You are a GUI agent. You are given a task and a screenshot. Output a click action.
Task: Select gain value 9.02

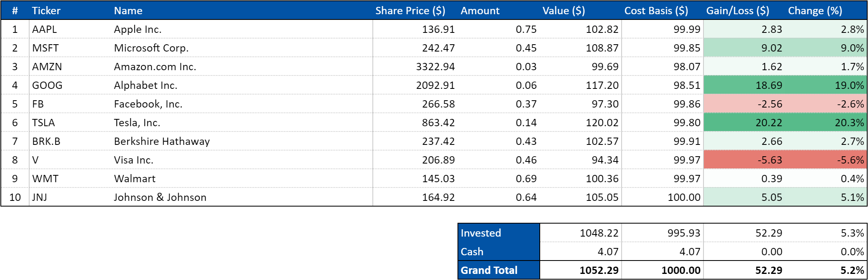[744, 48]
